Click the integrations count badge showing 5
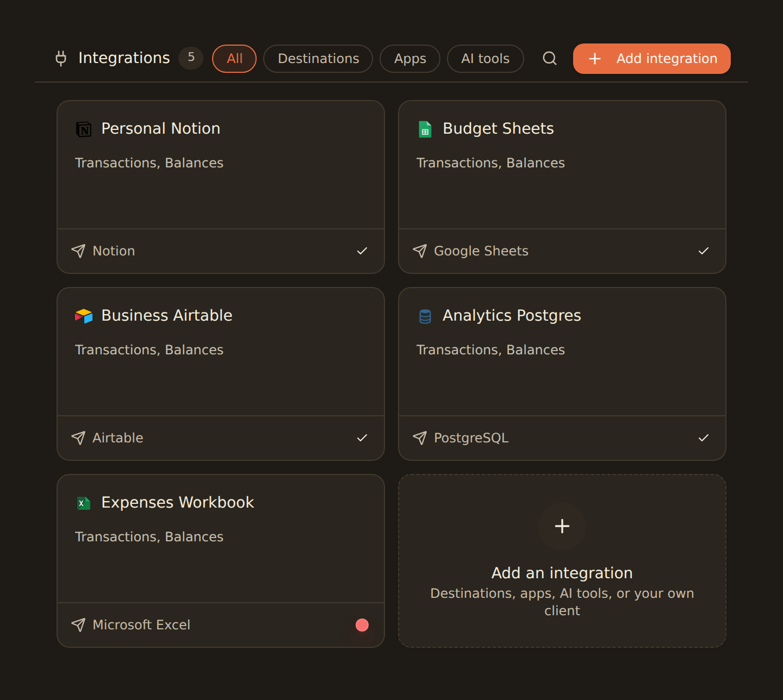This screenshot has width=783, height=700. click(191, 58)
